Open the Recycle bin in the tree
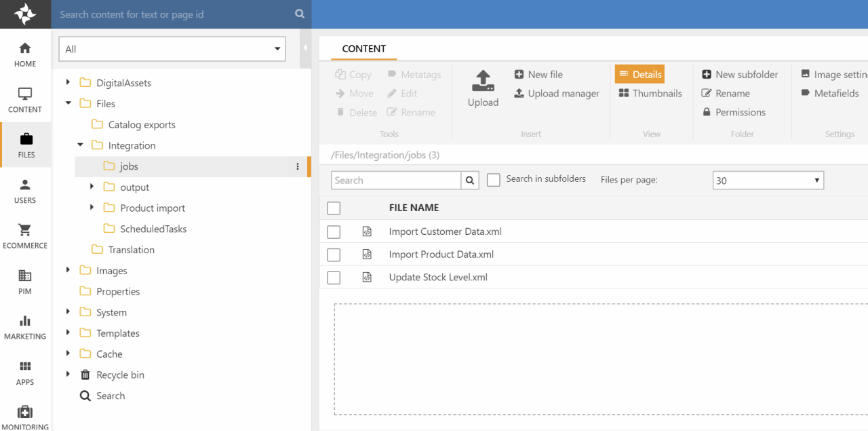This screenshot has width=868, height=431. (120, 375)
